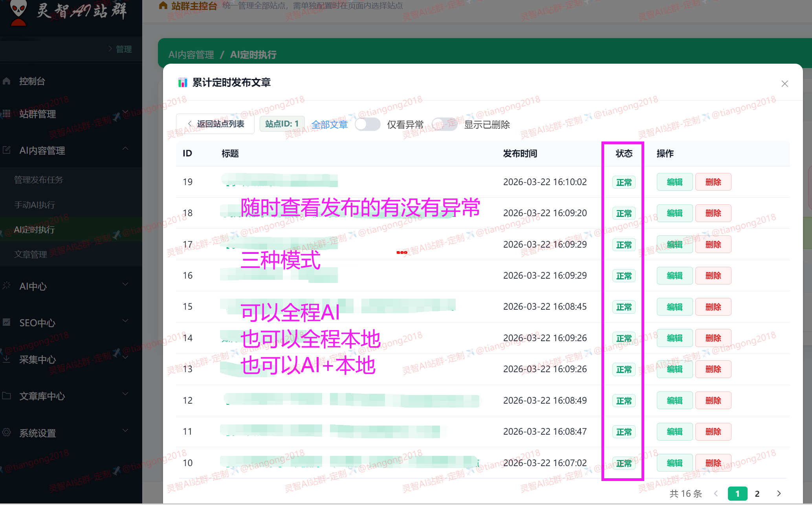This screenshot has height=505, width=812.
Task: Click the 站群管理 grid icon in sidebar
Action: (6, 114)
